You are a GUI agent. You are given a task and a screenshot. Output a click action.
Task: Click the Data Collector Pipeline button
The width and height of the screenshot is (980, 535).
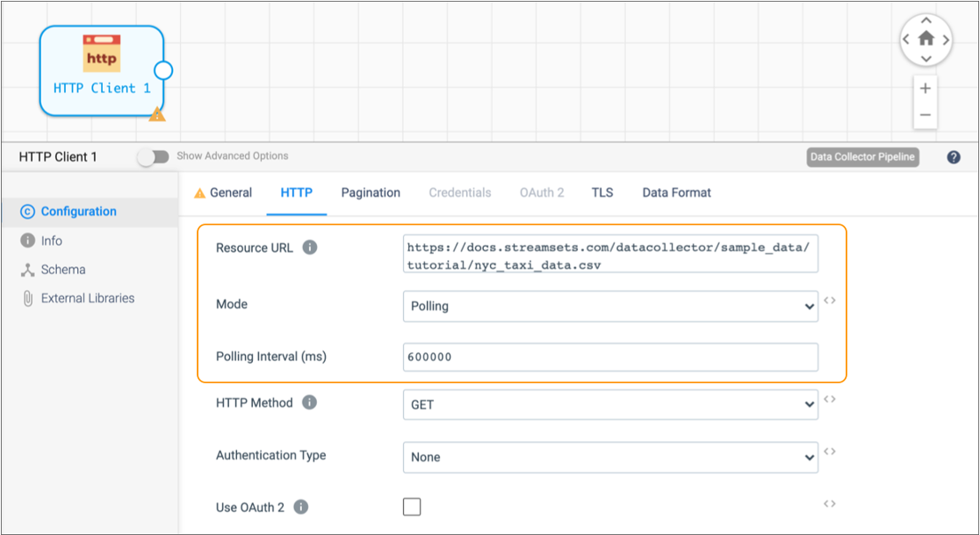[x=862, y=157]
